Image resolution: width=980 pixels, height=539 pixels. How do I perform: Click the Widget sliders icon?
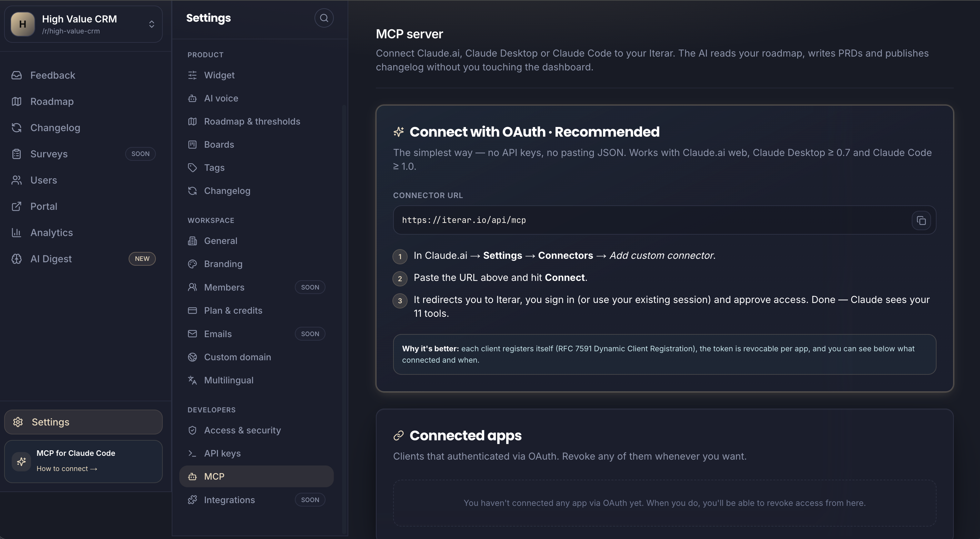(x=192, y=75)
